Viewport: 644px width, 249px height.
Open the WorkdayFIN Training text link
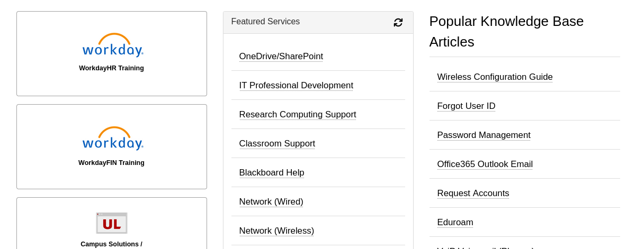(x=111, y=163)
